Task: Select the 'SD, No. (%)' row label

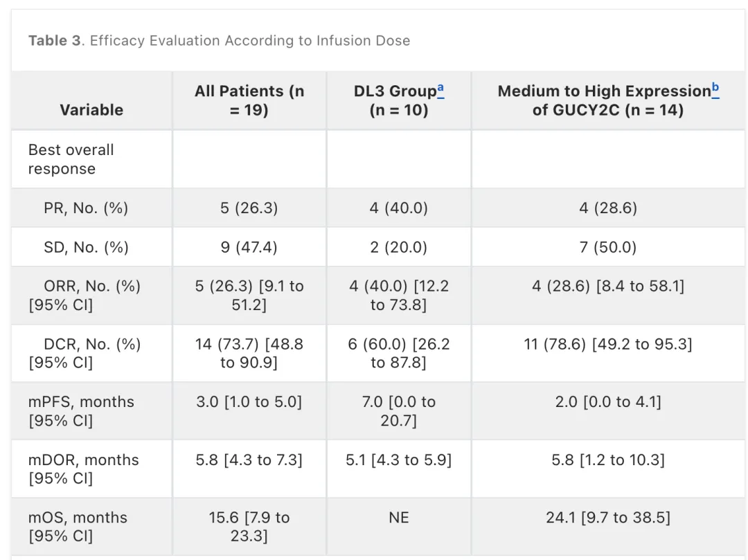Action: pos(87,247)
